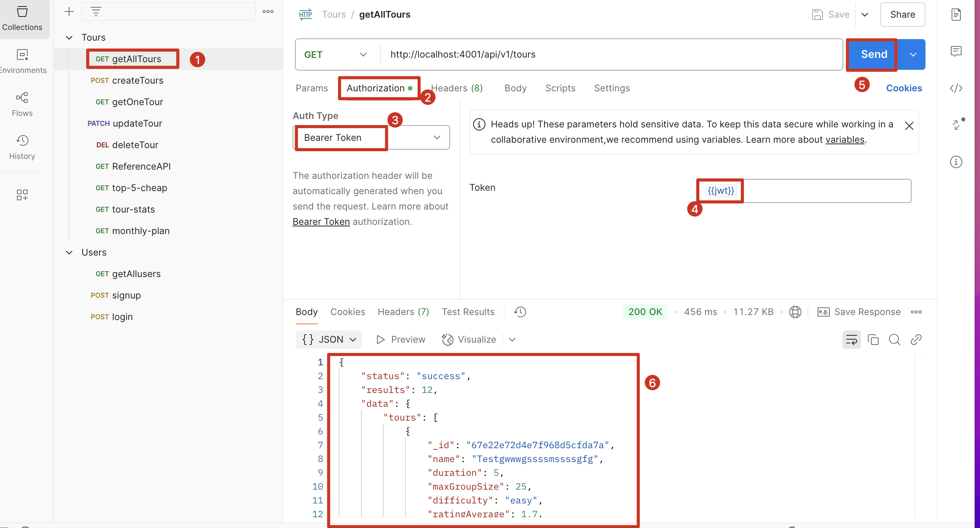
Task: Open the Cookies link
Action: [x=904, y=88]
